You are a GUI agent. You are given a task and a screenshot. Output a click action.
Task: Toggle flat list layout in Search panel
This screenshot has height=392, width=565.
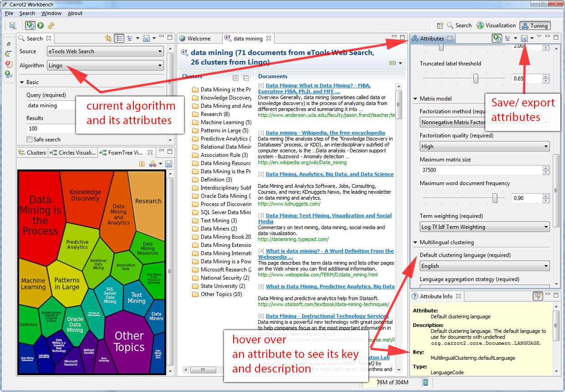point(119,38)
